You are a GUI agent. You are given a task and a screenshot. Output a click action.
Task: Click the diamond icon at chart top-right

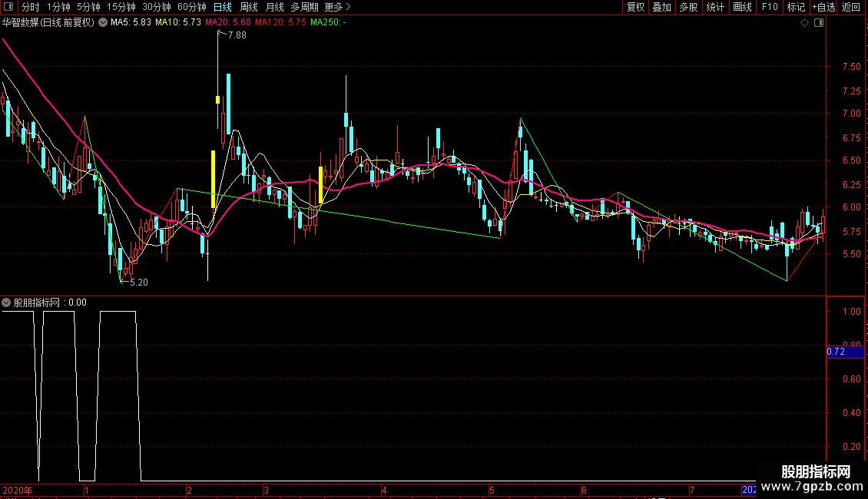click(805, 23)
